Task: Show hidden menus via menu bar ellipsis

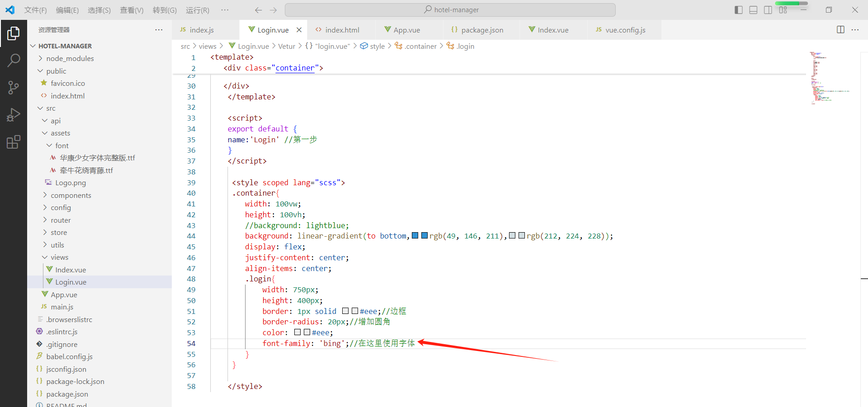Action: [225, 10]
